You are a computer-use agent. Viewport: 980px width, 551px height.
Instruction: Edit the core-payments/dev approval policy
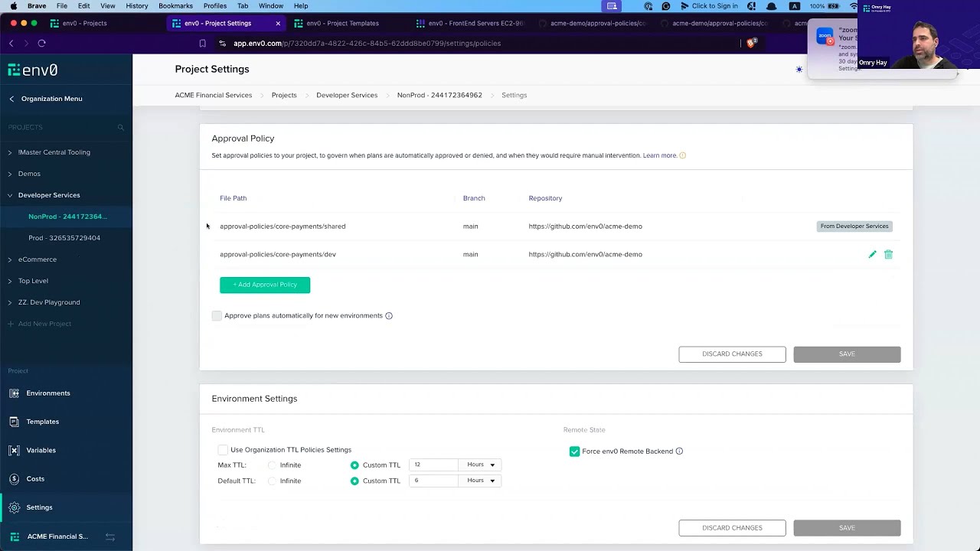coord(872,254)
